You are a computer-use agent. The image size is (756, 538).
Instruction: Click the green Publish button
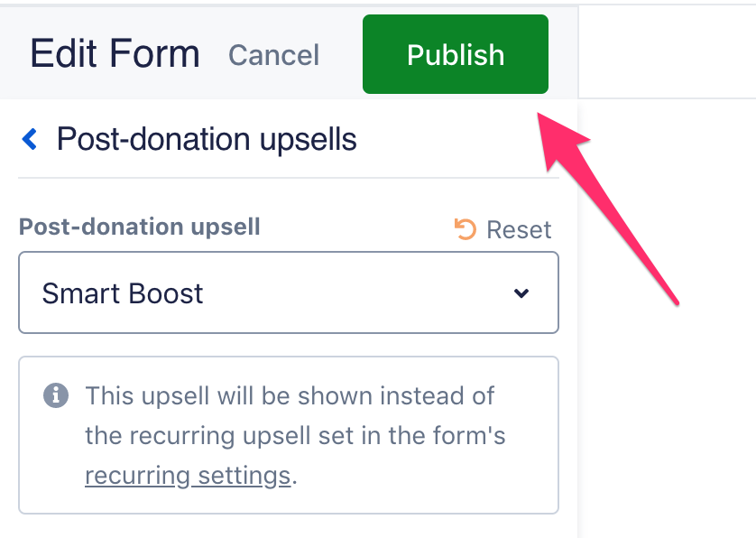point(456,54)
